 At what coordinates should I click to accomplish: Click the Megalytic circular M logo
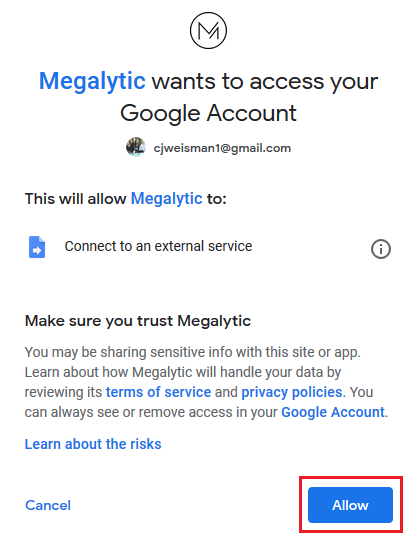(208, 31)
